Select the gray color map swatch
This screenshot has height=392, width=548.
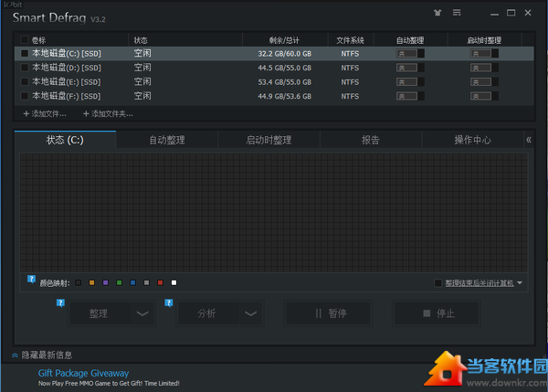(146, 282)
